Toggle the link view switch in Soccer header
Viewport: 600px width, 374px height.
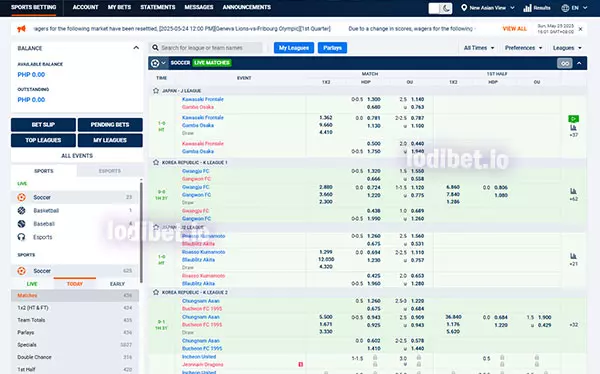tap(565, 64)
